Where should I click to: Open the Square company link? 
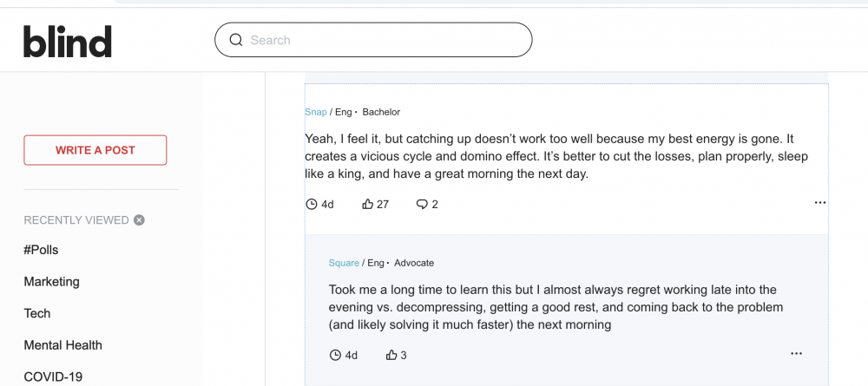tap(344, 263)
